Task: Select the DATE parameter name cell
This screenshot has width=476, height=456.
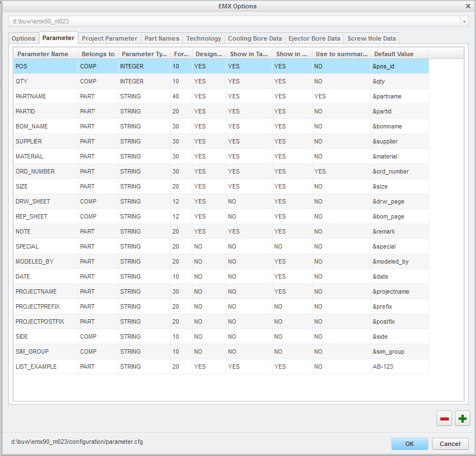Action: (46, 276)
